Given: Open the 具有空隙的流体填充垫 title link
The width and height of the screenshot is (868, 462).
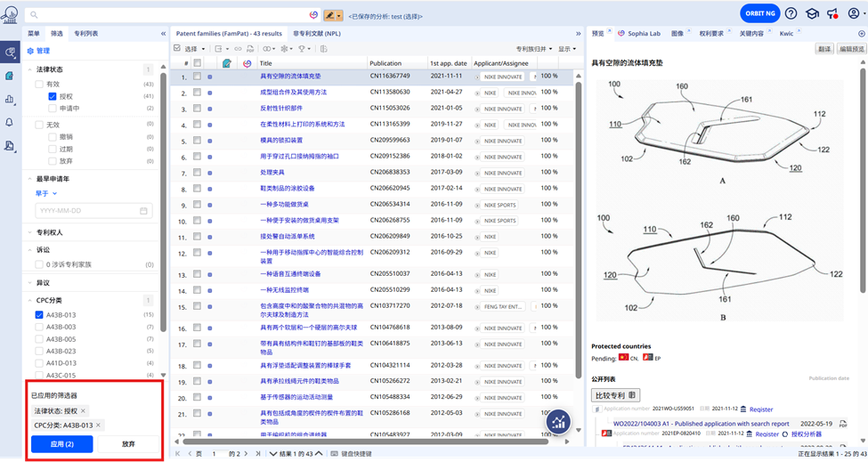Looking at the screenshot, I should coord(290,77).
